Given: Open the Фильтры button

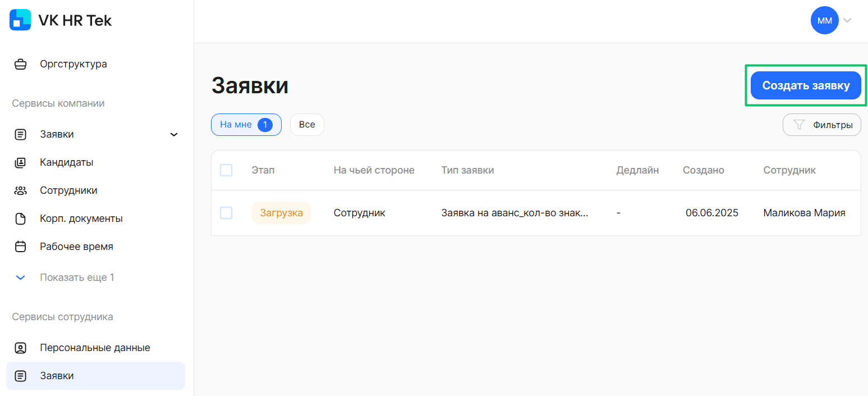Looking at the screenshot, I should click(x=821, y=125).
